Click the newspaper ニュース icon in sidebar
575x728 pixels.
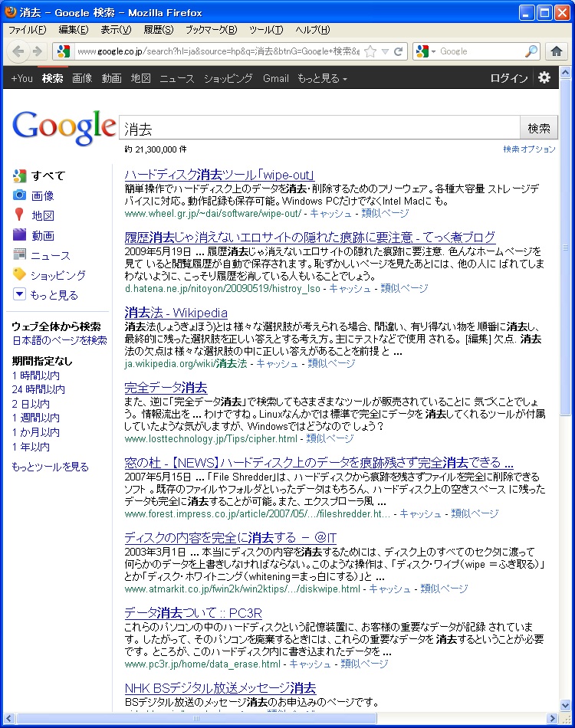point(19,254)
